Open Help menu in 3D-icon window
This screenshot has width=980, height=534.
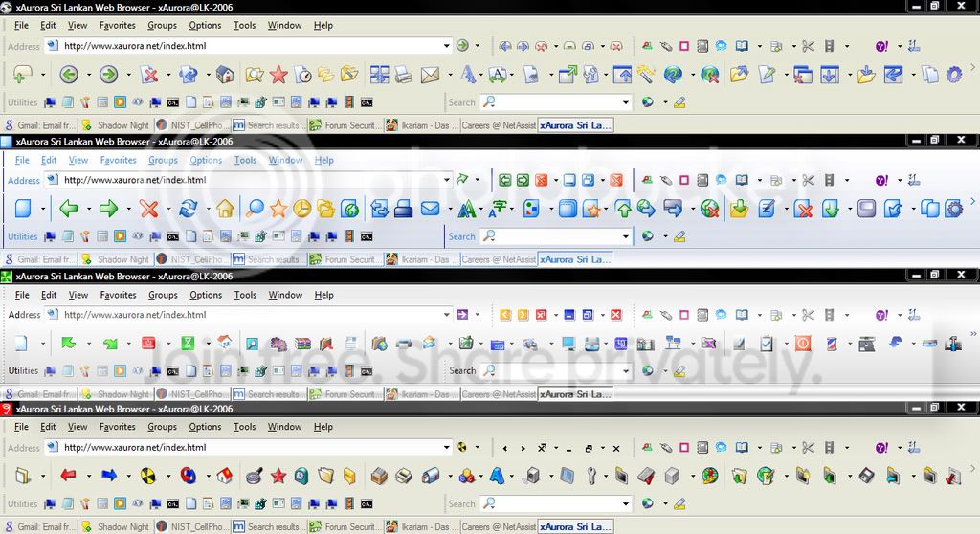tap(323, 427)
